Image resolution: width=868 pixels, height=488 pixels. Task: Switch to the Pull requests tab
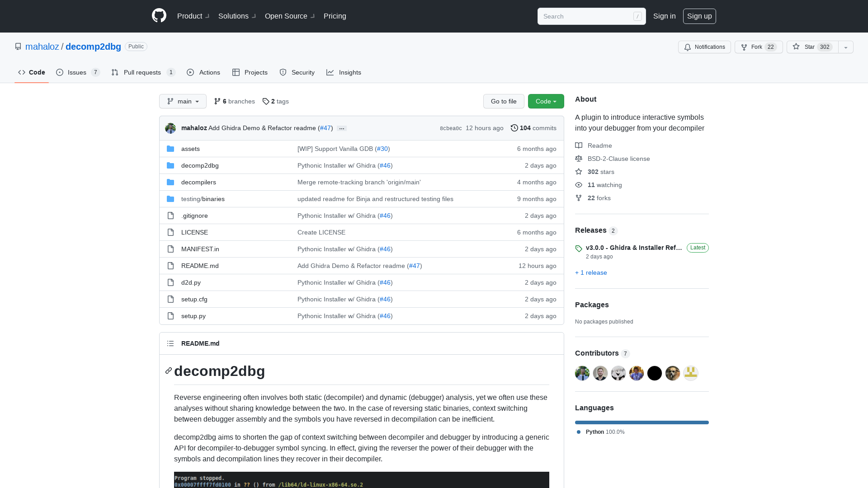142,72
